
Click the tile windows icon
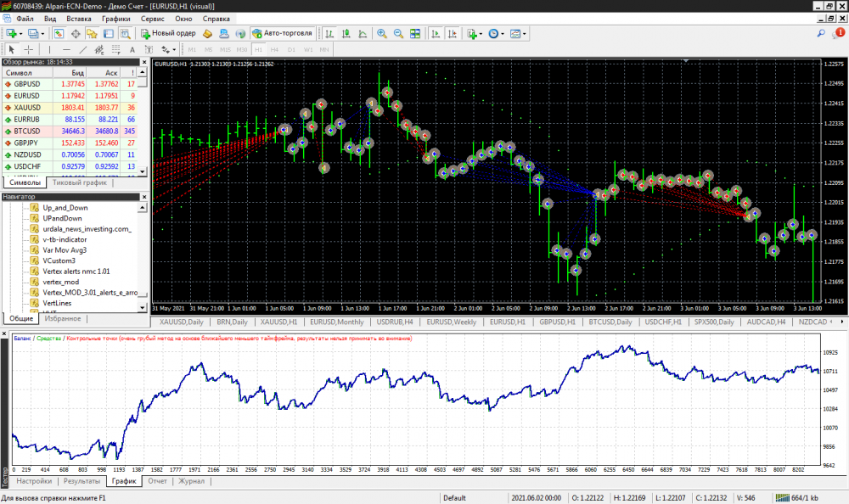414,34
